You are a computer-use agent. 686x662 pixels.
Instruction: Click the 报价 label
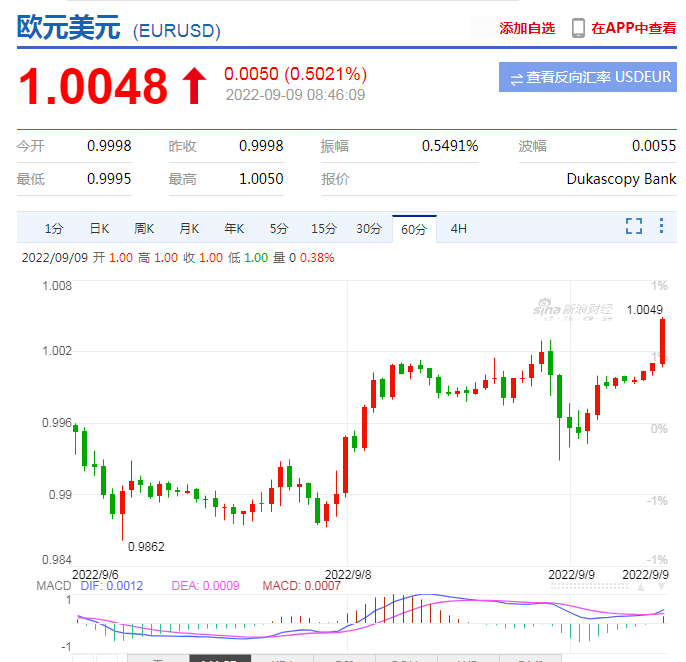pos(336,179)
